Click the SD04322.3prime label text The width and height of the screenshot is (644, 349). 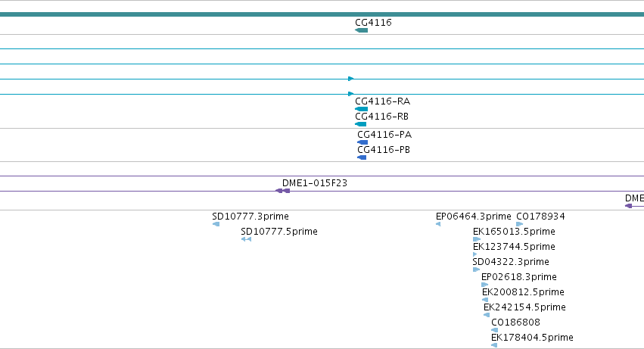point(511,262)
